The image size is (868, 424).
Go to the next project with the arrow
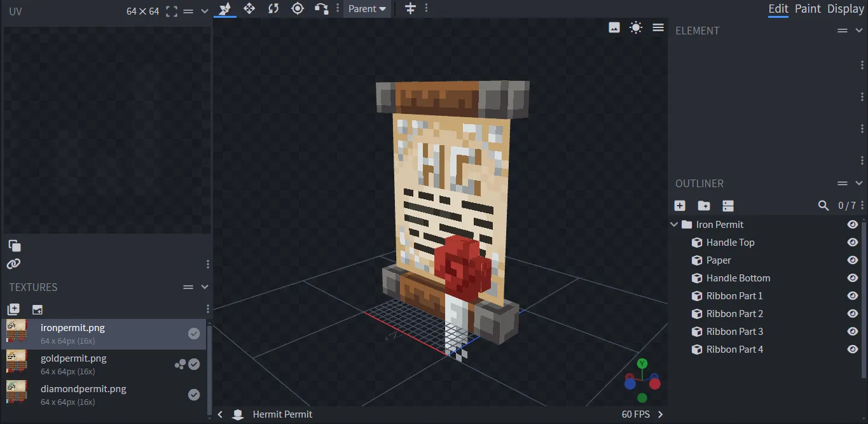click(x=659, y=414)
